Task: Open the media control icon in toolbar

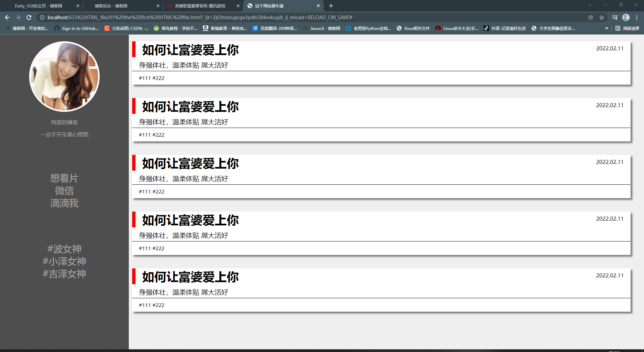Action: [x=615, y=17]
